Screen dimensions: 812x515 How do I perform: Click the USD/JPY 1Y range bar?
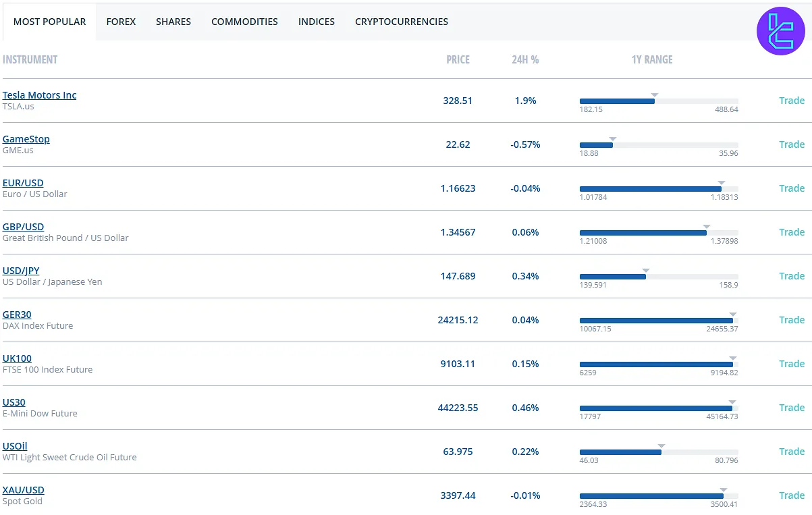point(659,277)
